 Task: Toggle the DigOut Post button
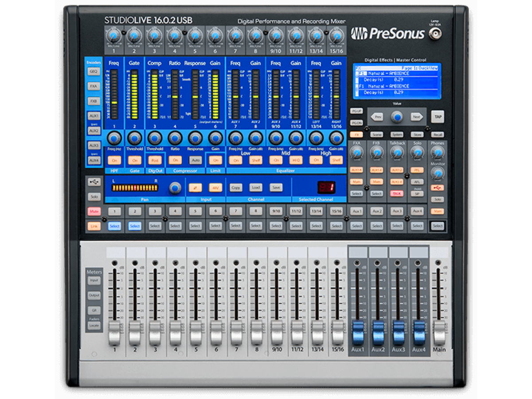coord(155,160)
